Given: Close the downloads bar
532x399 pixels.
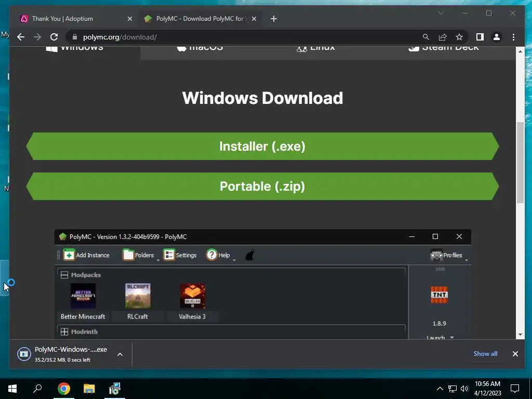Looking at the screenshot, I should point(515,354).
